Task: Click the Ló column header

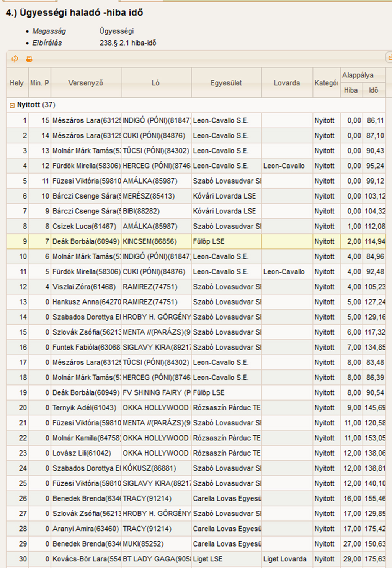Action: (x=155, y=83)
